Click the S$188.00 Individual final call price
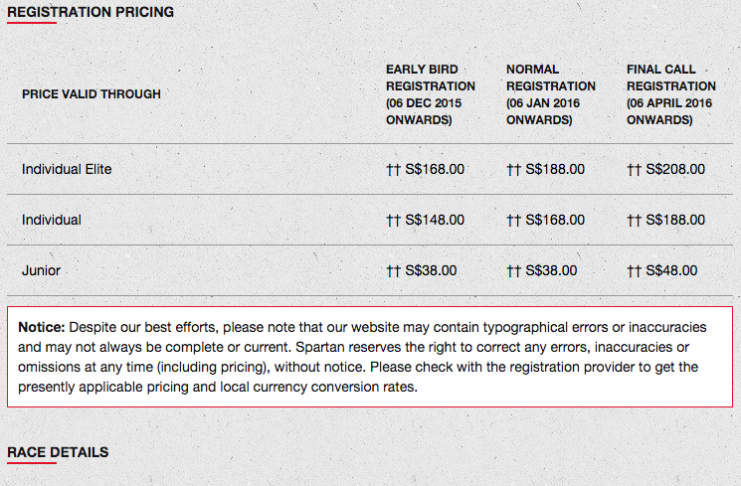 [675, 220]
